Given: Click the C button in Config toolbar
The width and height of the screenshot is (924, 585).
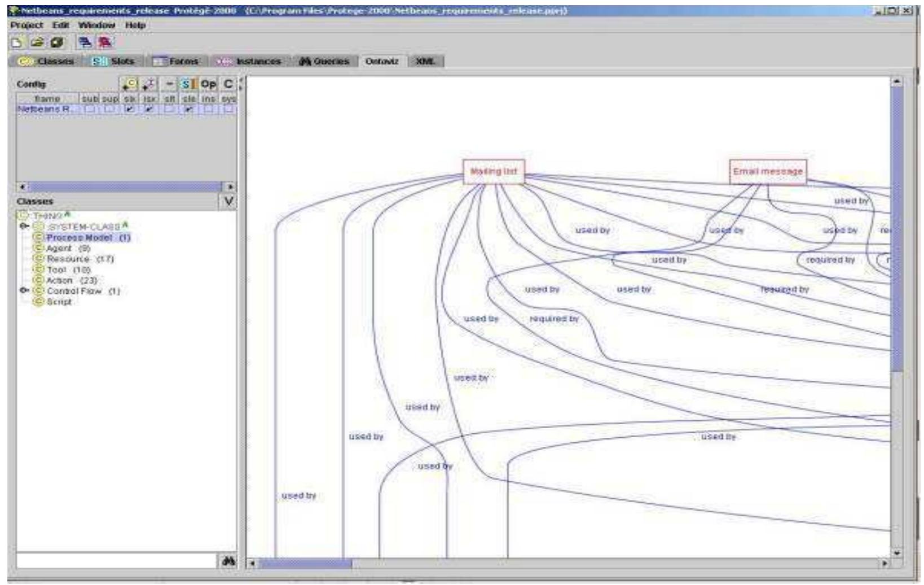Looking at the screenshot, I should point(228,83).
